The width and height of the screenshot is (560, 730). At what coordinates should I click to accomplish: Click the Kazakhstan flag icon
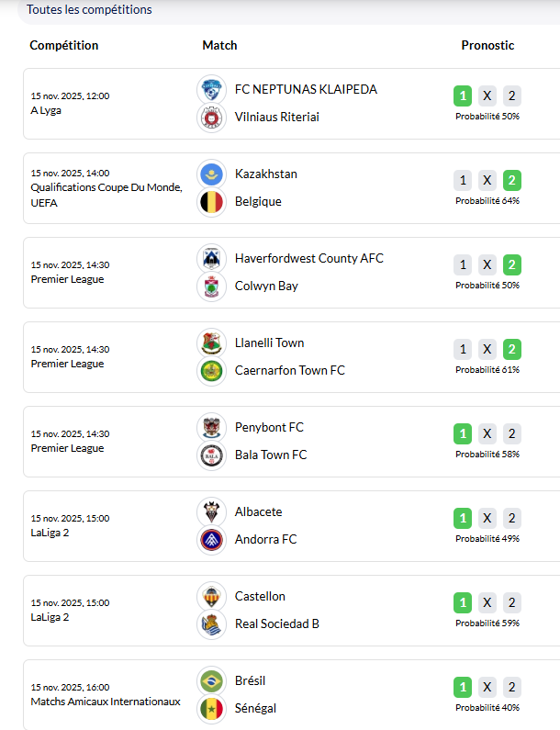(211, 174)
